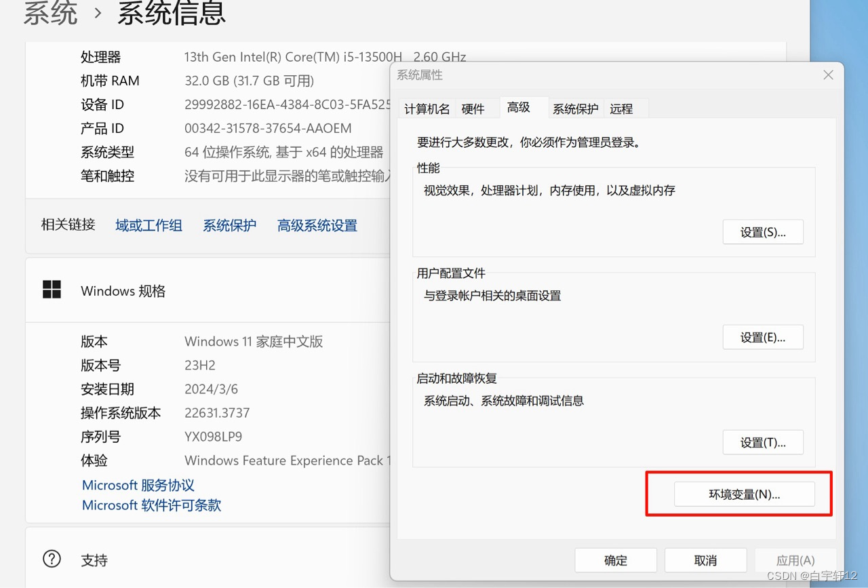Click the 性能 section 设置(S) button
Screen dimensions: 868x588
763,231
